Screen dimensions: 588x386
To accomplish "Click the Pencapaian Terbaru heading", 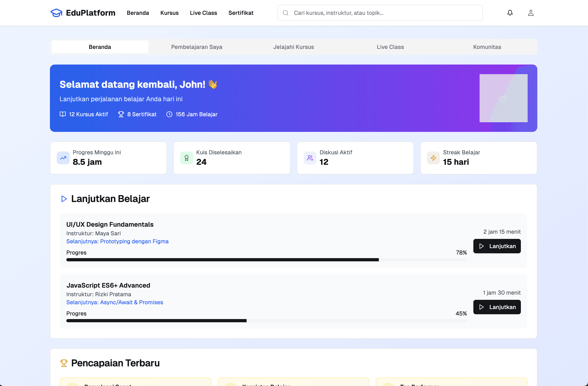I will [115, 363].
